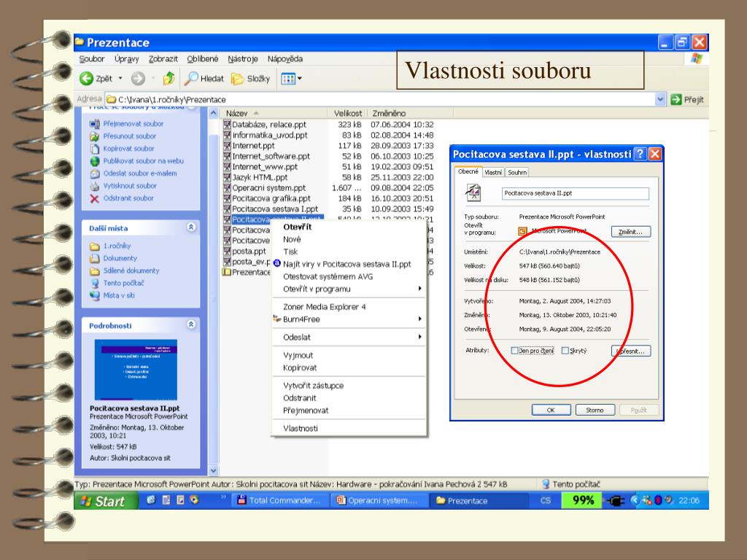Collapse the Další místa panel
The width and height of the screenshot is (747, 560).
pyautogui.click(x=191, y=227)
